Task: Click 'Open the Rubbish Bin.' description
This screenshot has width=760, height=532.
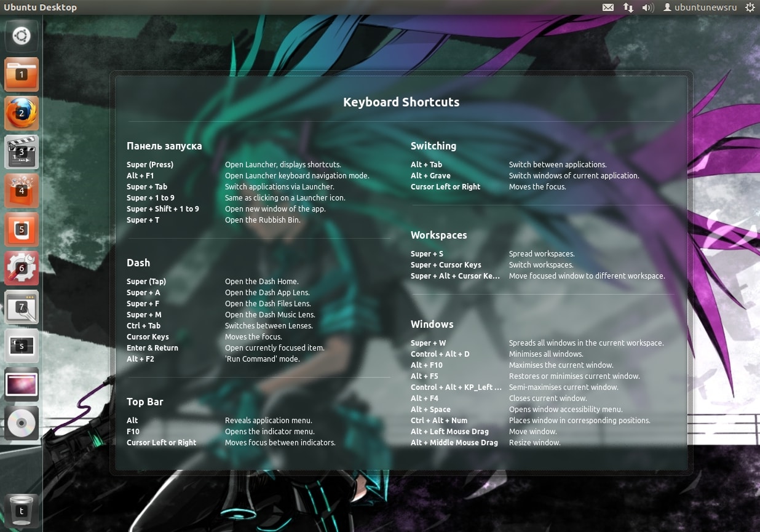Action: tap(263, 220)
